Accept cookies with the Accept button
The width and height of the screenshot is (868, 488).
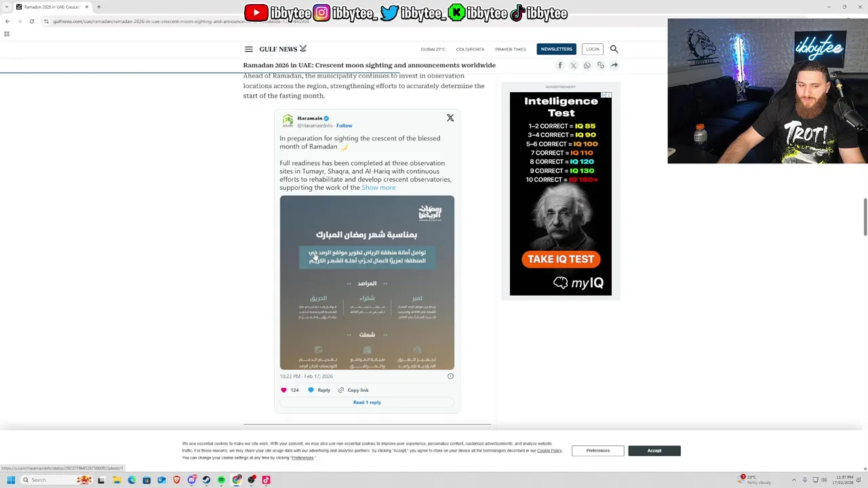point(654,451)
